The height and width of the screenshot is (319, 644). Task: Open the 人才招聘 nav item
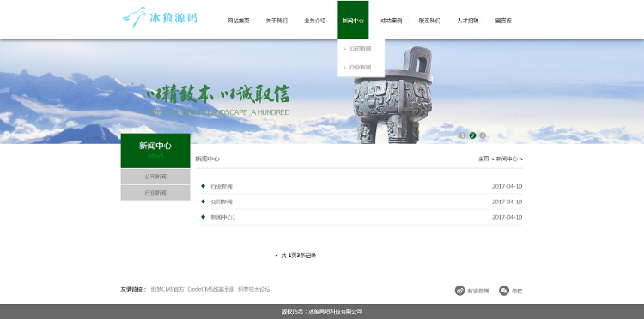[x=468, y=21]
